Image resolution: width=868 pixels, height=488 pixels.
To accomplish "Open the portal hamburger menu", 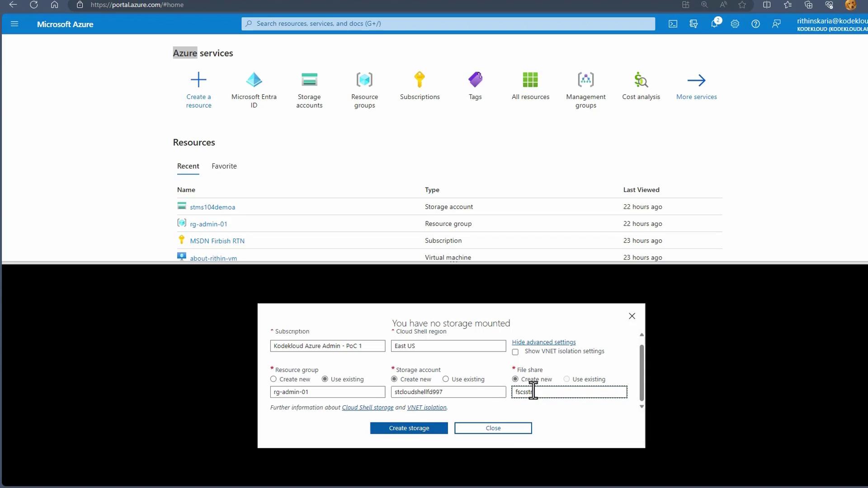I will pos(14,24).
